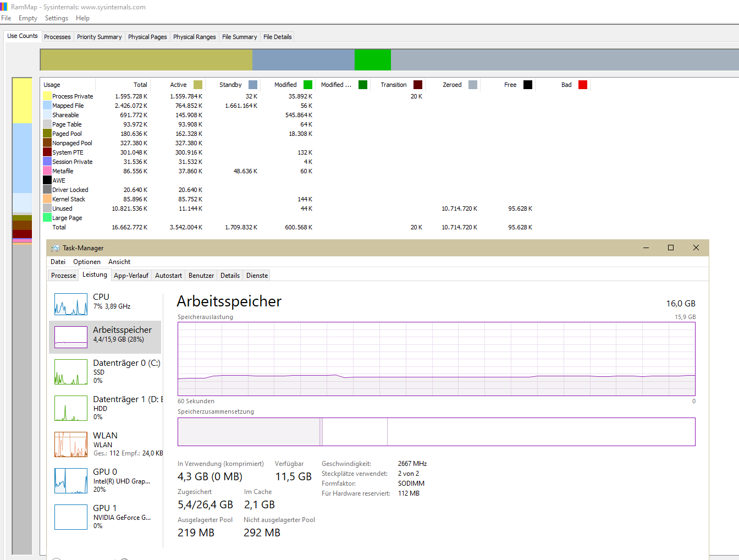Viewport: 739px width, 560px height.
Task: Switch to Prozesse tab in Task-Manager
Action: click(63, 276)
